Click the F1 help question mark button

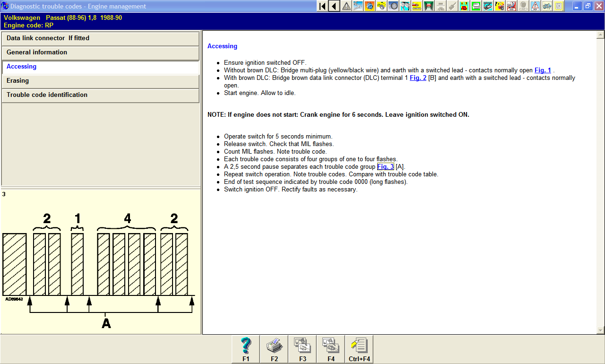(x=246, y=349)
